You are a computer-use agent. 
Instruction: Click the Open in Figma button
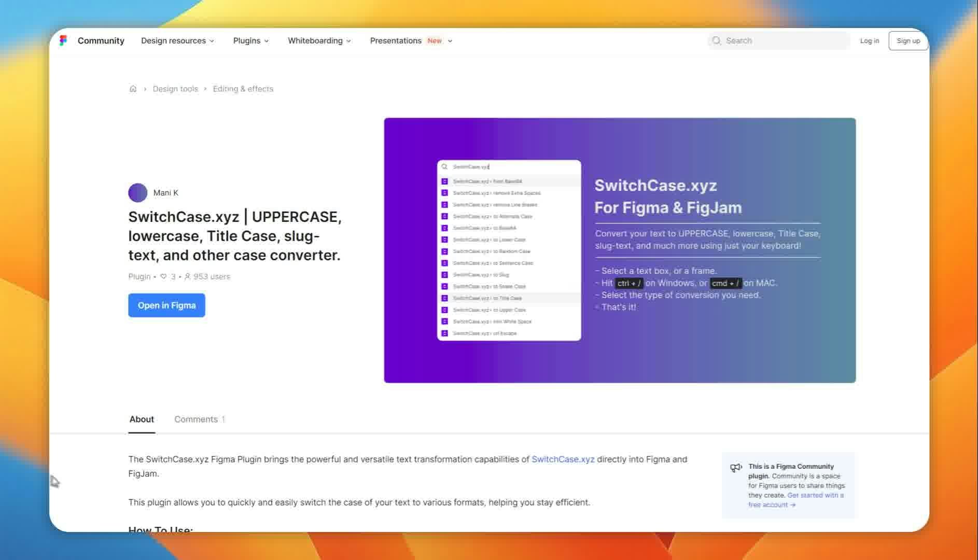(166, 305)
